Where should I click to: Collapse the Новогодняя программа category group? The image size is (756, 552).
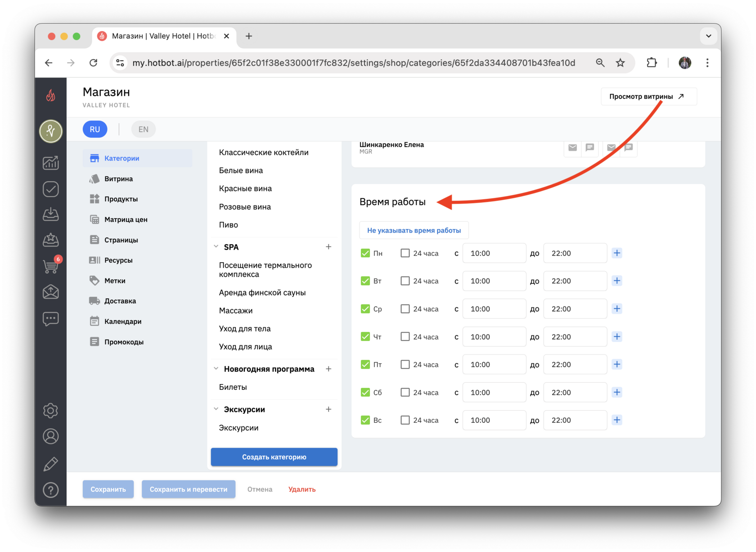click(216, 368)
